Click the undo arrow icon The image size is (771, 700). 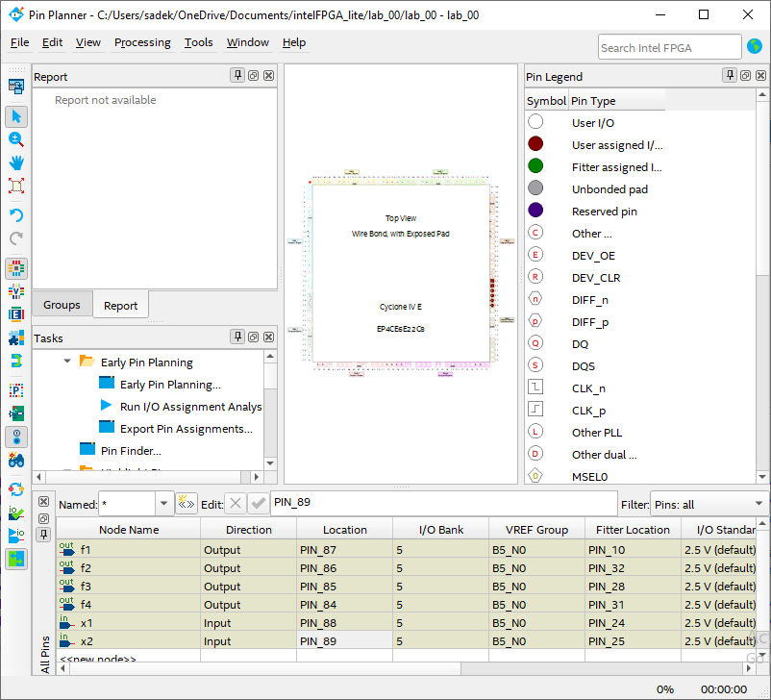click(16, 214)
